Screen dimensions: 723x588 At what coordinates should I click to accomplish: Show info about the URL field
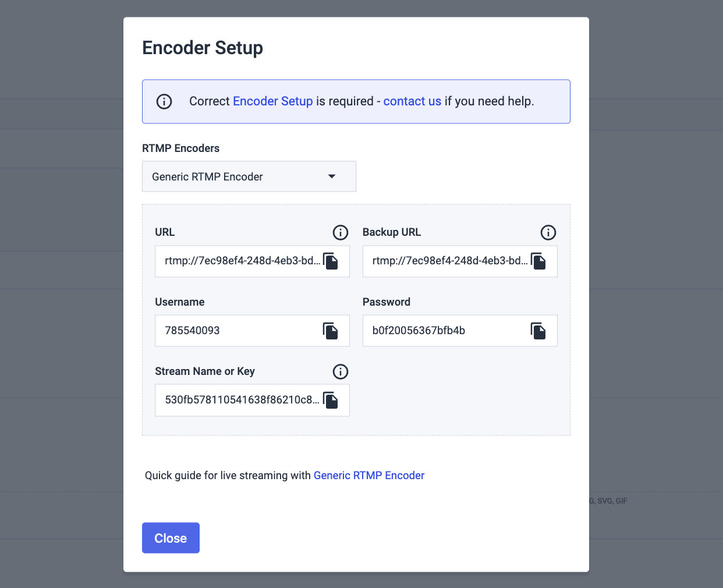pyautogui.click(x=341, y=232)
